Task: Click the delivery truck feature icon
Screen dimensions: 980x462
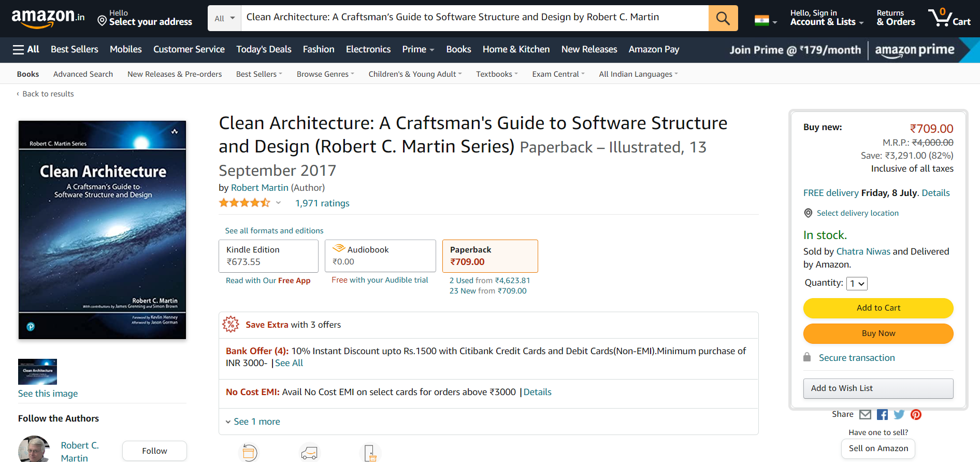Action: pos(309,453)
